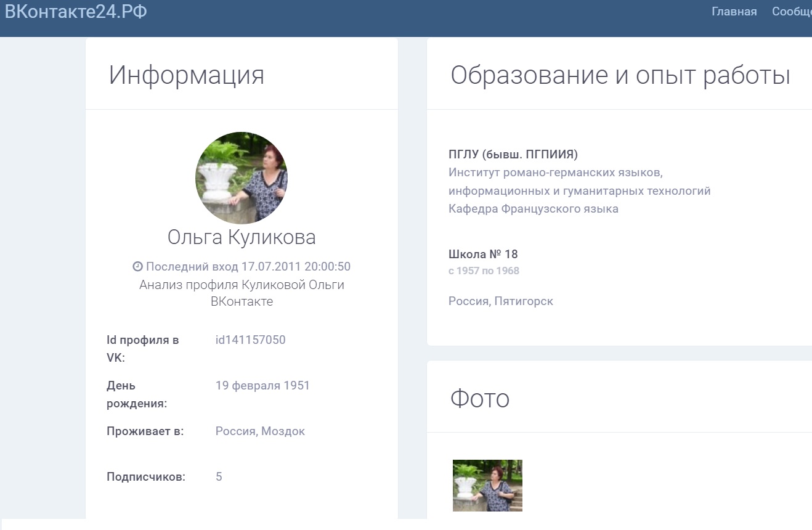Open the Сообщ… item in top navigation
812x530 pixels.
coord(792,12)
